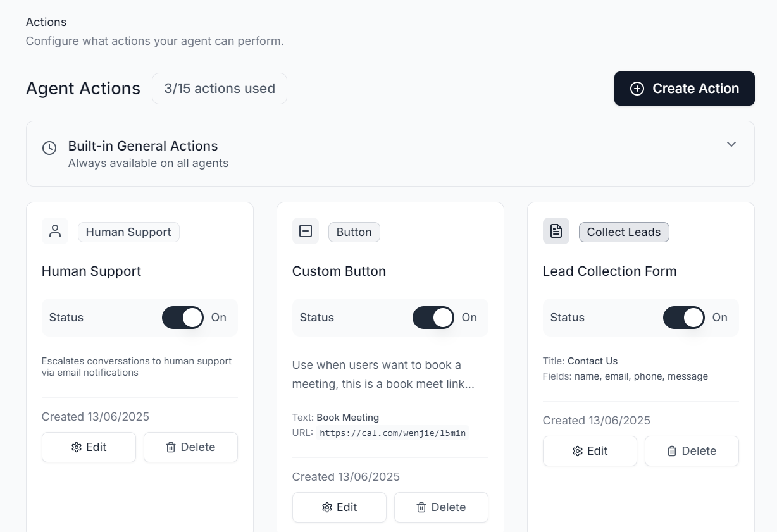Delete the Lead Collection Form action
Screen dimensions: 777x532
pos(692,451)
